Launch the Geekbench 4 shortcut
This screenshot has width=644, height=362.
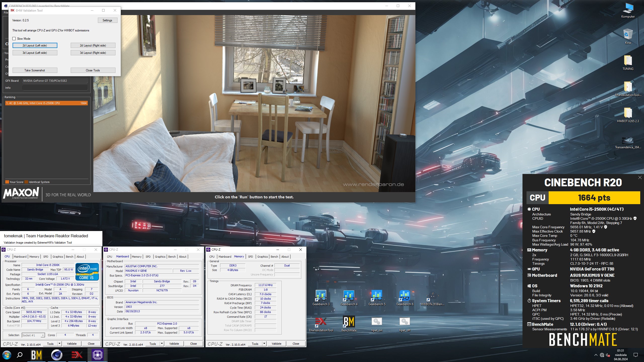click(349, 298)
